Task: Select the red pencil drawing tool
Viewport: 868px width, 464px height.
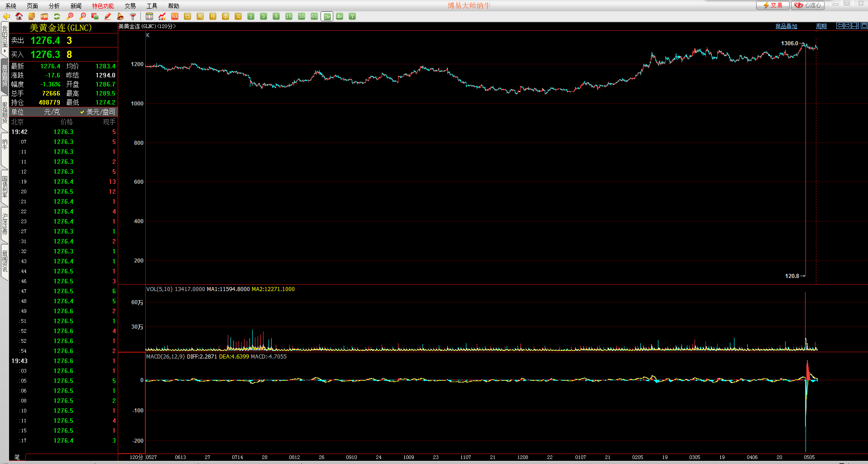Action: (108, 16)
